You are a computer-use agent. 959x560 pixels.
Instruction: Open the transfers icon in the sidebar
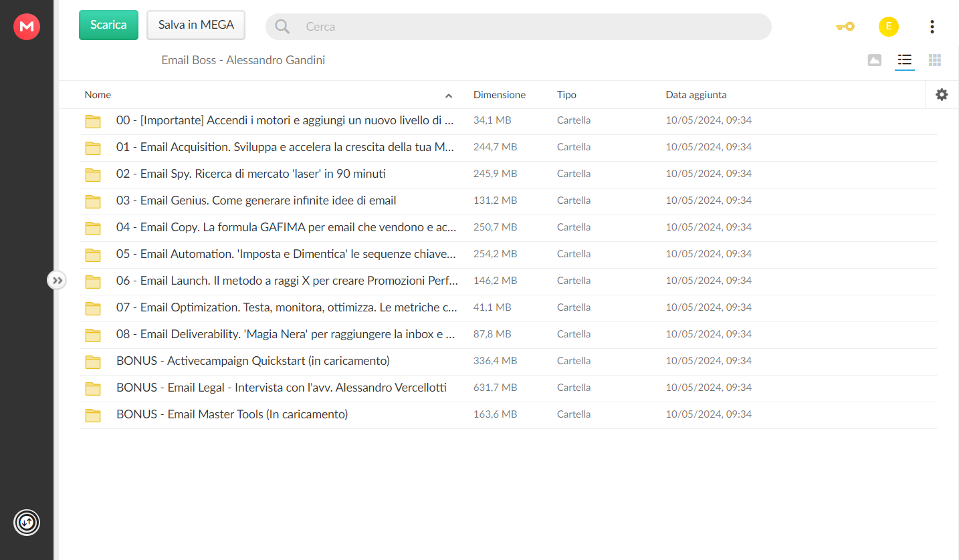tap(27, 522)
